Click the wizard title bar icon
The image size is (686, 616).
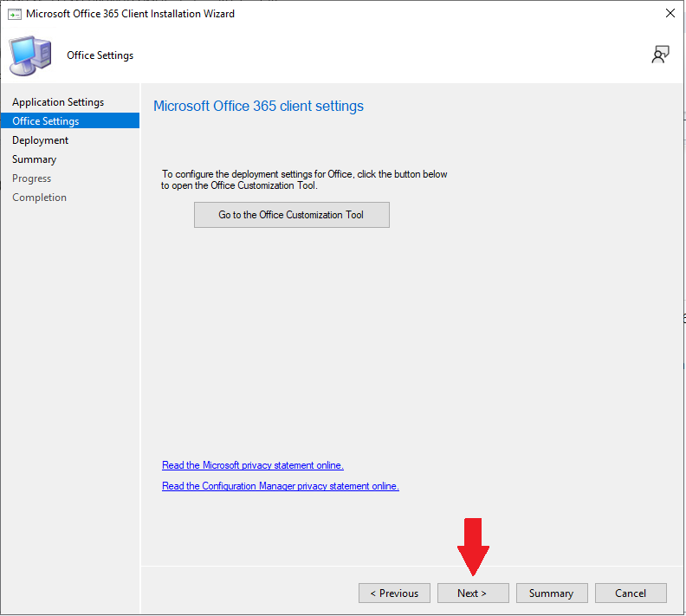click(x=15, y=14)
